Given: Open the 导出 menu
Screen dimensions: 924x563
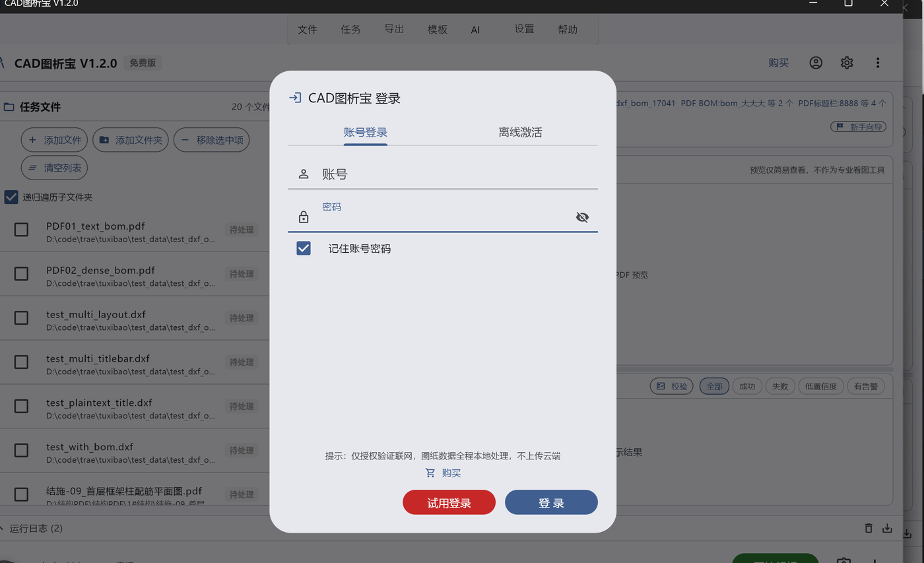Looking at the screenshot, I should [394, 30].
